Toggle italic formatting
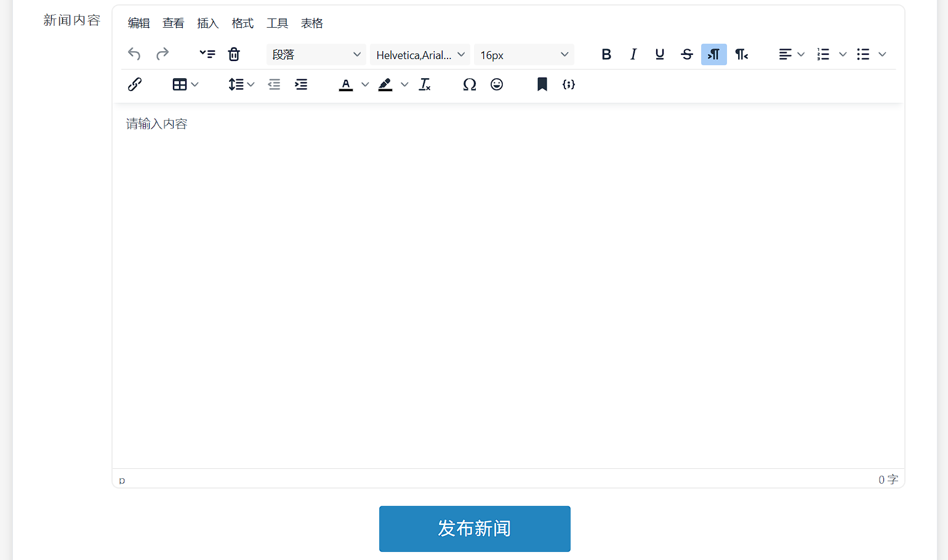This screenshot has height=560, width=948. (633, 54)
